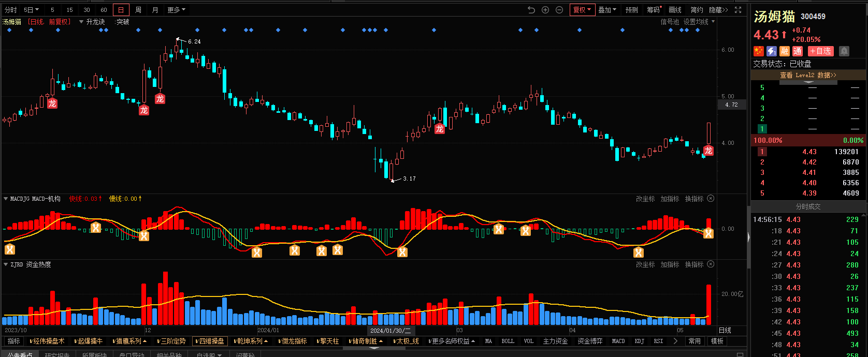868x357 pixels.
Task: Select the MACD indicator tab
Action: (x=618, y=341)
